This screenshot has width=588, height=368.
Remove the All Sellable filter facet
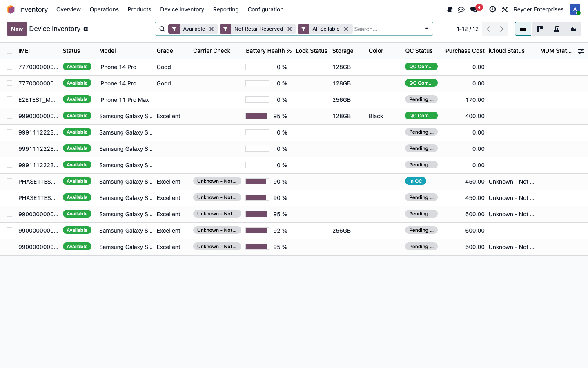346,29
